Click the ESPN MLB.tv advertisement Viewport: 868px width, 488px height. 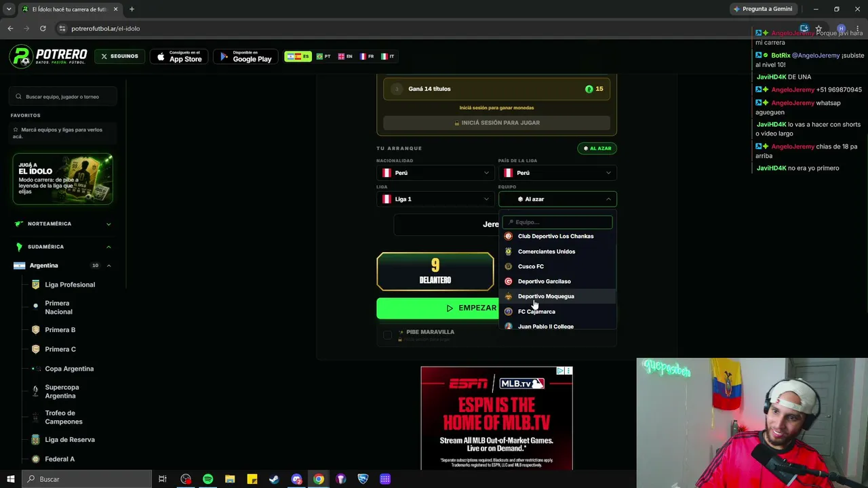[496, 418]
